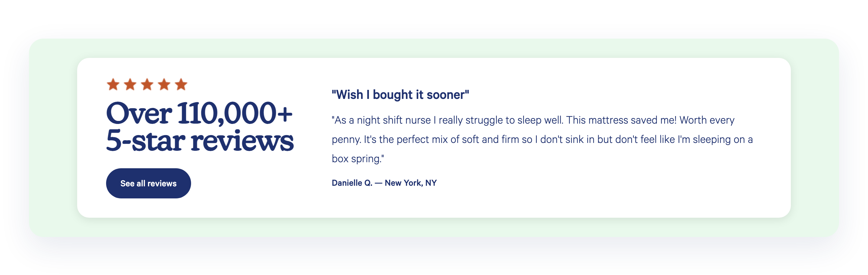Click the "New York, NY" location text
This screenshot has height=275, width=868.
pyautogui.click(x=410, y=183)
